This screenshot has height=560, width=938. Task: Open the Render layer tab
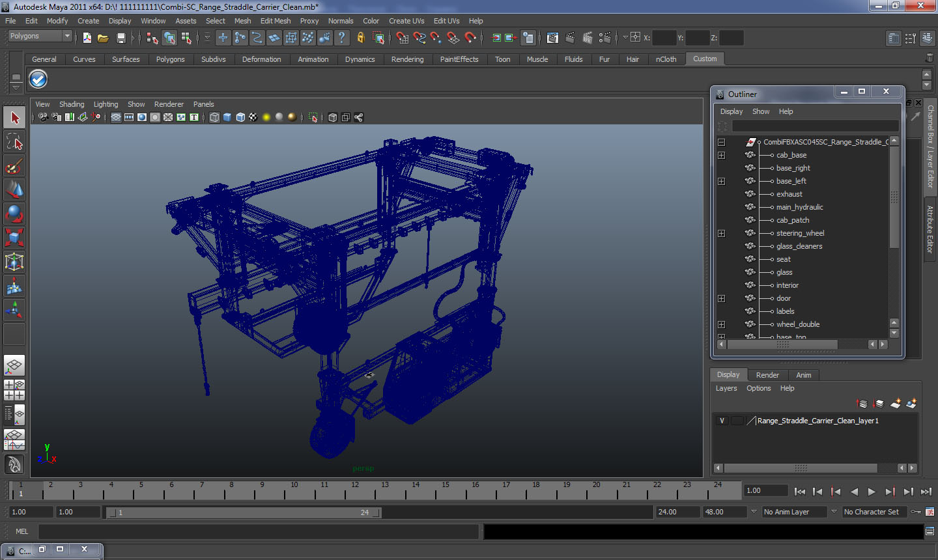(x=767, y=375)
